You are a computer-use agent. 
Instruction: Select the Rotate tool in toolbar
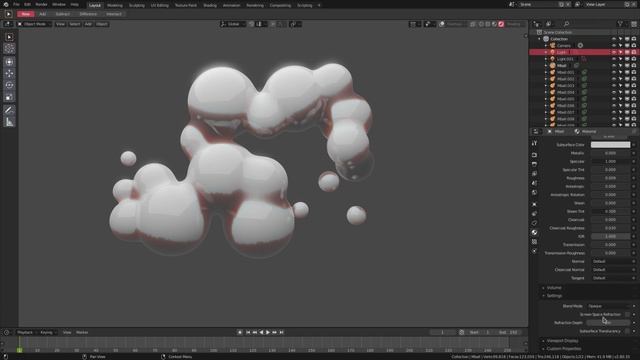[x=9, y=85]
